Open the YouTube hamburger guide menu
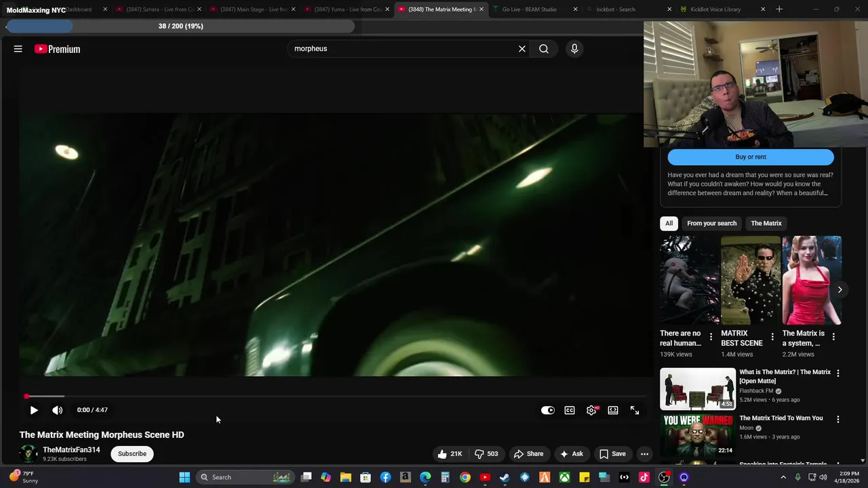 click(18, 49)
